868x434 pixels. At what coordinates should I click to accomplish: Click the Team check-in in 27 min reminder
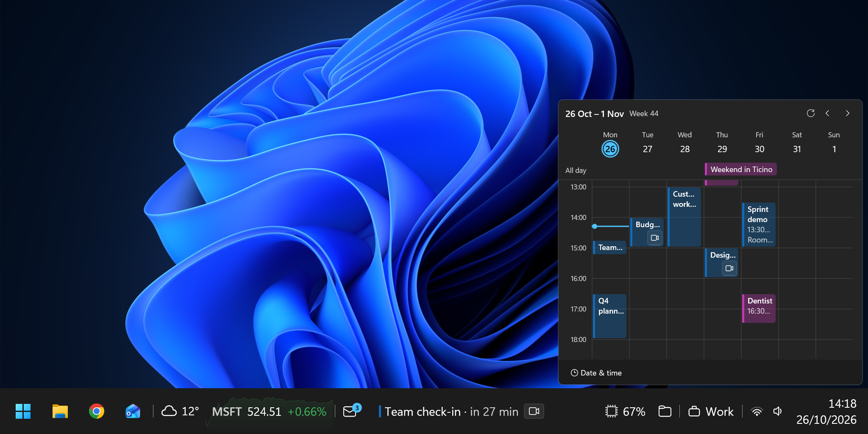tap(451, 412)
